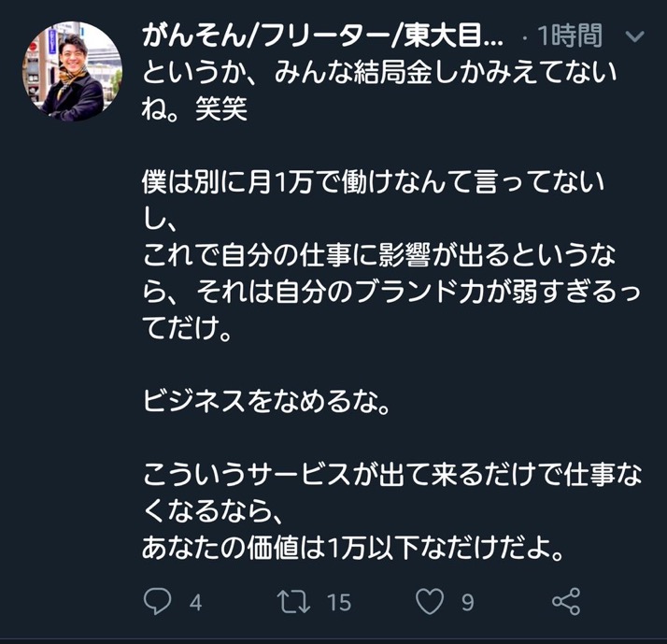
Task: Click the retweet count number 15
Action: click(x=338, y=602)
